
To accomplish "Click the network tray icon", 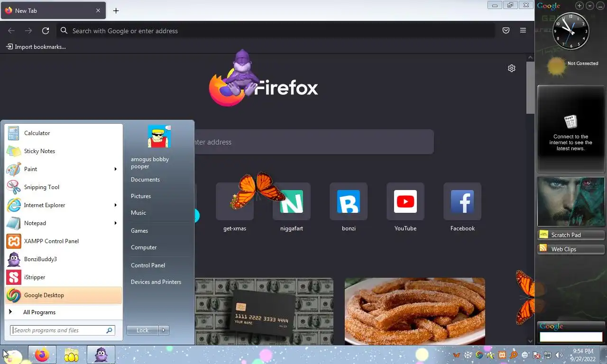I will (x=548, y=355).
